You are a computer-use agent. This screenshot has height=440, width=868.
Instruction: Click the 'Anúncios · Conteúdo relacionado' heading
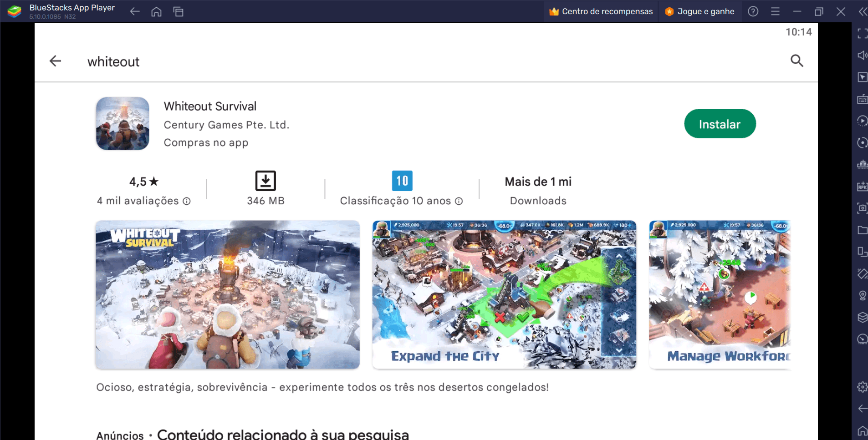pos(253,434)
